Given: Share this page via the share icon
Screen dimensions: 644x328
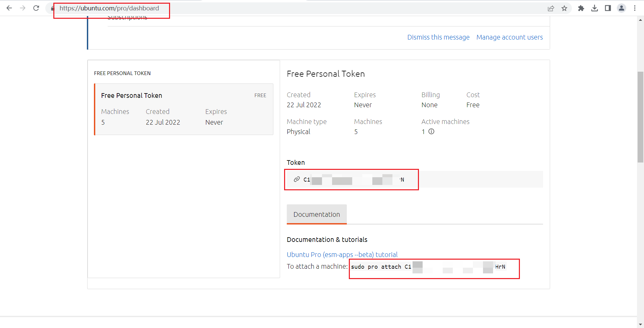Looking at the screenshot, I should tap(551, 8).
